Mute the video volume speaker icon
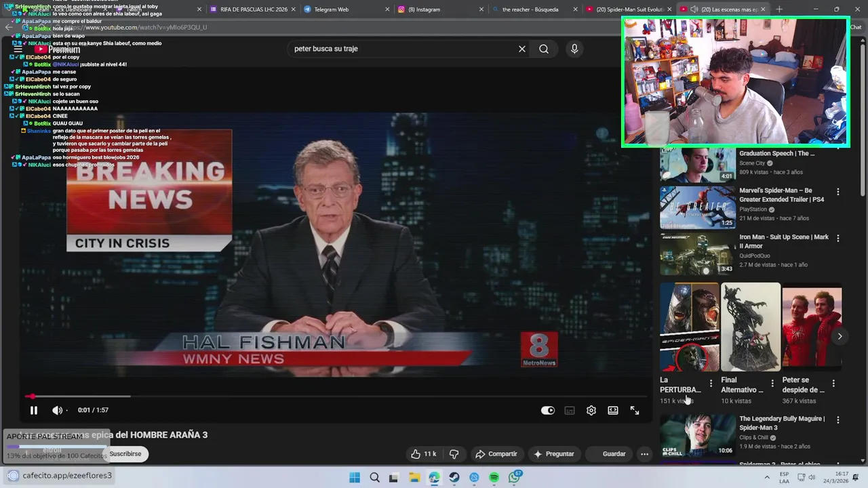Viewport: 868px width, 488px height. tap(58, 410)
